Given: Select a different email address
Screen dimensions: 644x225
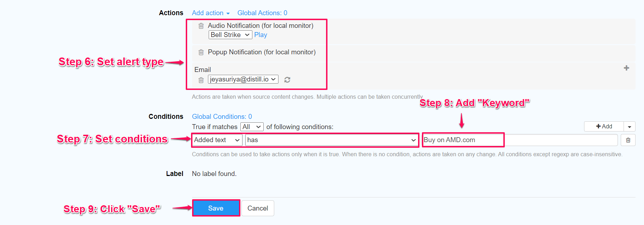Looking at the screenshot, I should pos(243,79).
